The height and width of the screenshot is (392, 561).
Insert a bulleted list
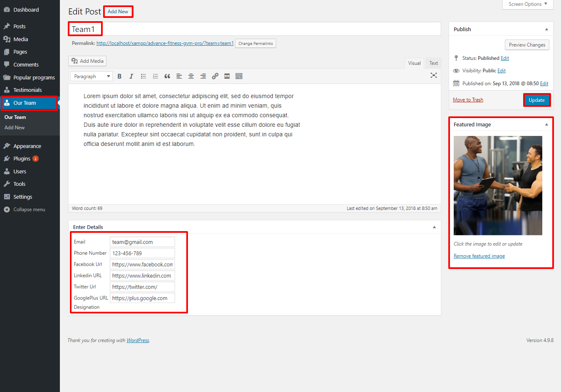click(x=143, y=76)
